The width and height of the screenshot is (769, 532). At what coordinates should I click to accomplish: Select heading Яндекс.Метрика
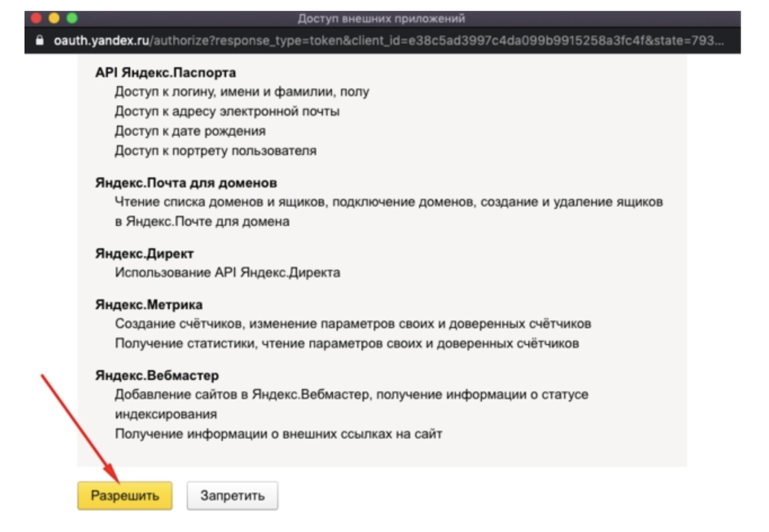coord(149,305)
